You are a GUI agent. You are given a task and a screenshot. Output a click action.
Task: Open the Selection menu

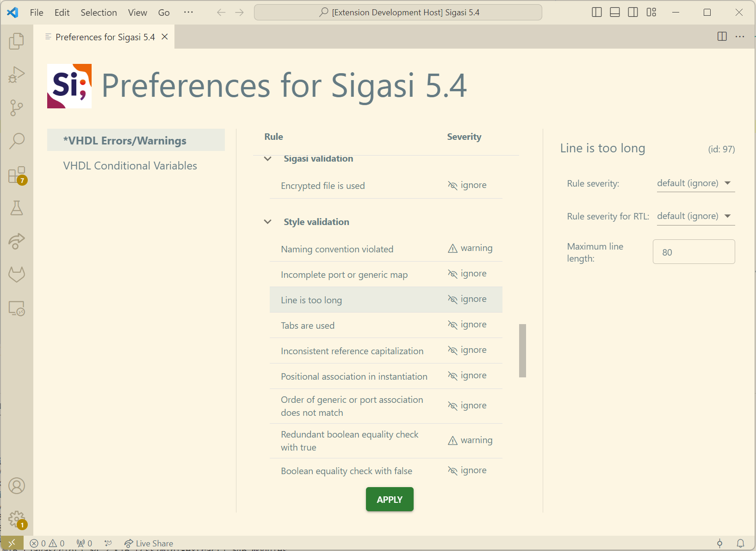pyautogui.click(x=99, y=13)
